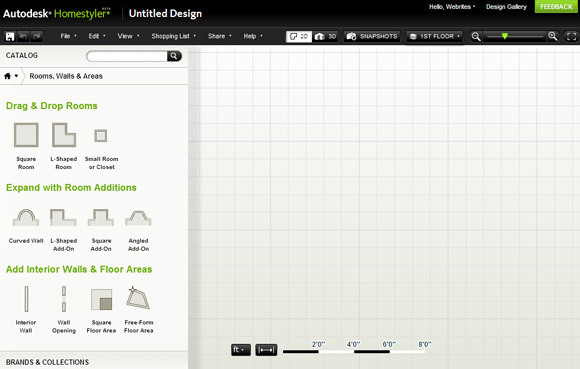This screenshot has width=580, height=369.
Task: Choose the L-Shaped Add-On icon
Action: click(63, 217)
